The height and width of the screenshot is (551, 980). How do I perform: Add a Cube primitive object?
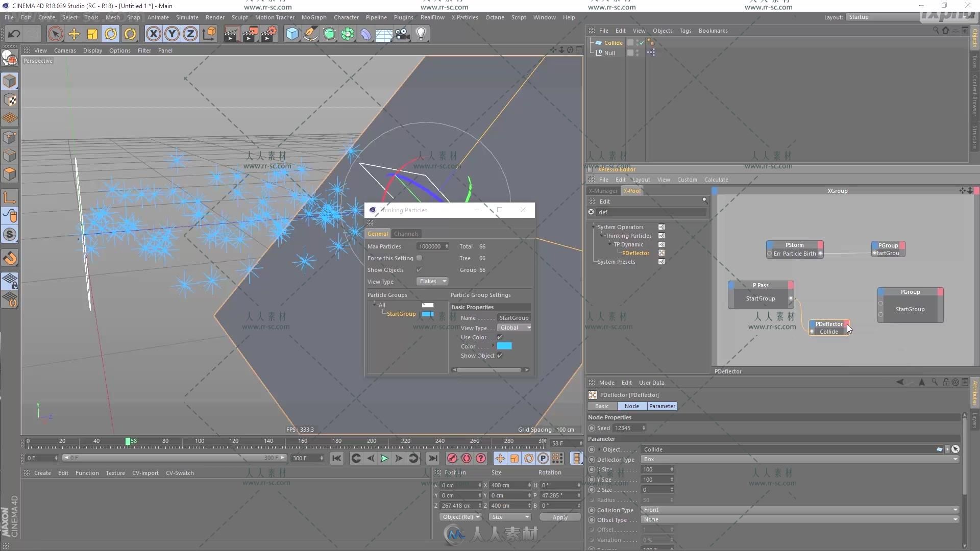point(292,34)
